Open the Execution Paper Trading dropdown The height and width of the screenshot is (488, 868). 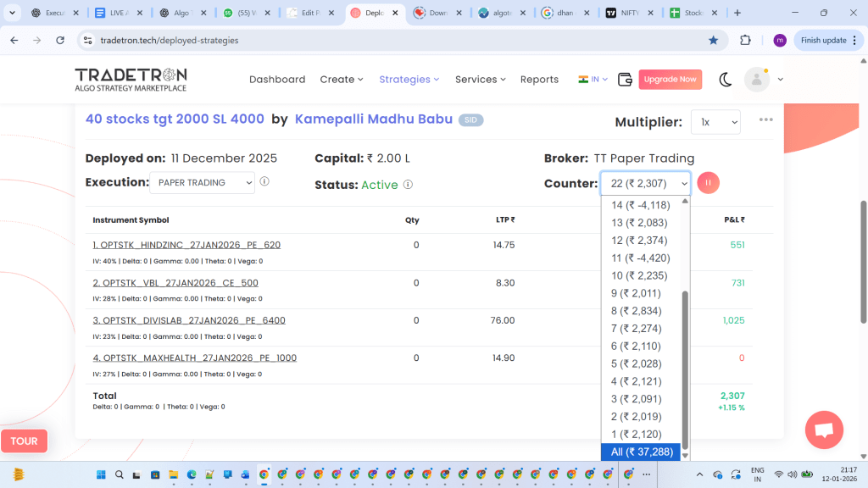(x=202, y=182)
